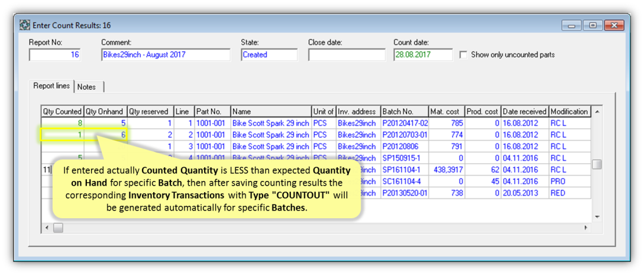Select batch number P20120703-01

(404, 134)
